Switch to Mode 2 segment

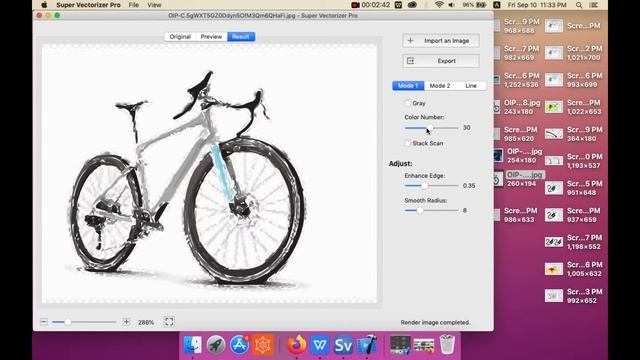440,86
